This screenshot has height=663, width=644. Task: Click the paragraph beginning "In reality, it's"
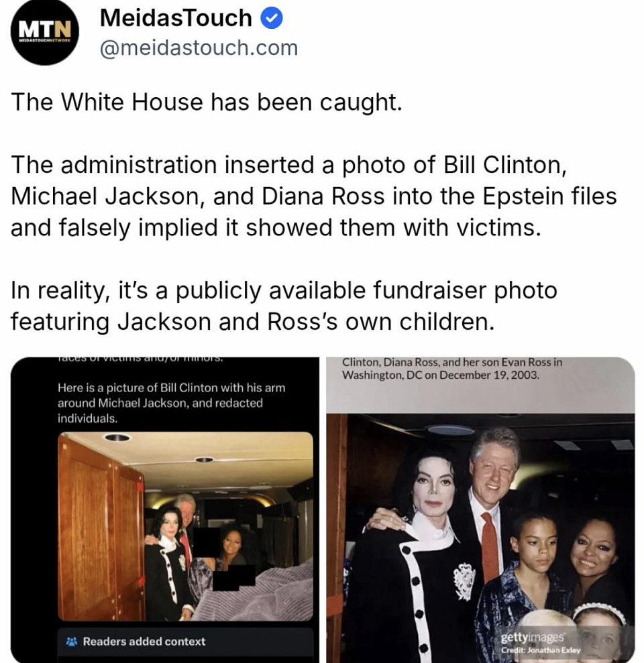[x=284, y=306]
